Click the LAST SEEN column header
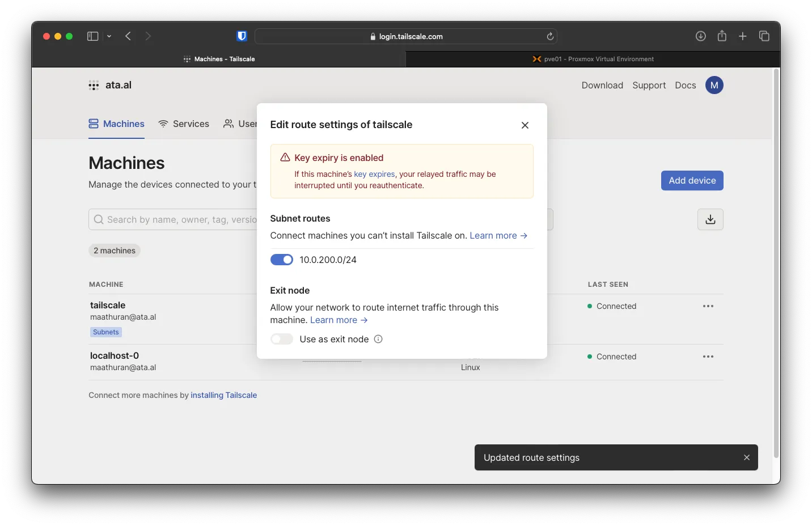Viewport: 812px width, 526px height. click(x=608, y=285)
